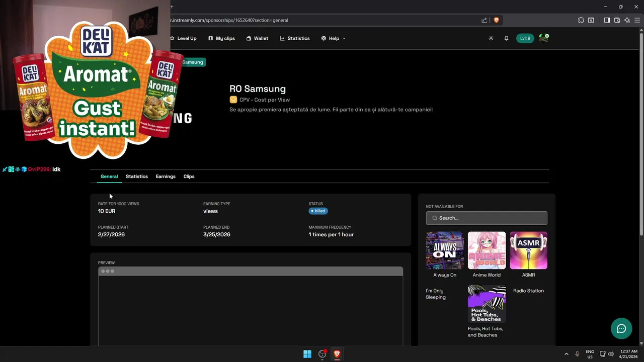
Task: Open the tab search icon in toolbar
Action: coord(591,20)
